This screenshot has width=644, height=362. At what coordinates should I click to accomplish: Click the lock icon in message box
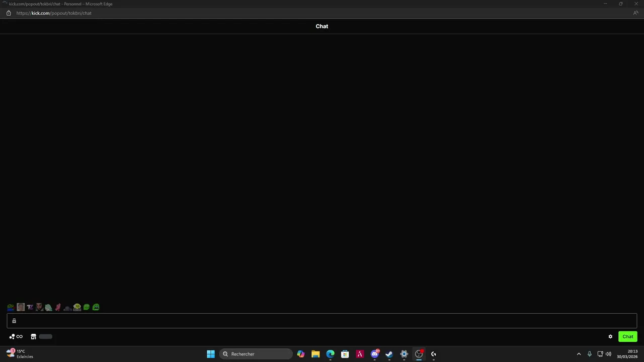click(14, 321)
